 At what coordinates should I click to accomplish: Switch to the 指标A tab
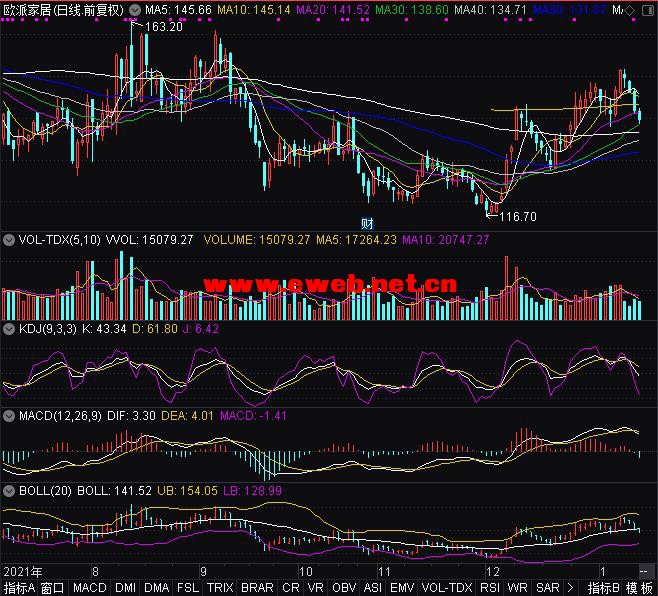click(x=19, y=588)
